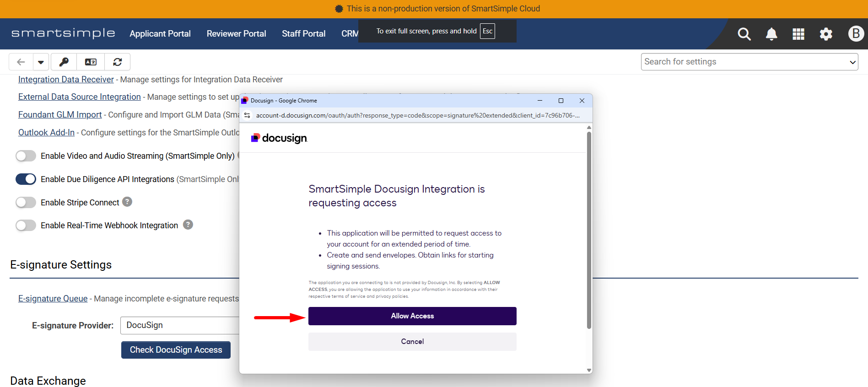Screen dimensions: 868x387
Task: Maximize the Docusign Chrome popup window
Action: click(x=561, y=101)
